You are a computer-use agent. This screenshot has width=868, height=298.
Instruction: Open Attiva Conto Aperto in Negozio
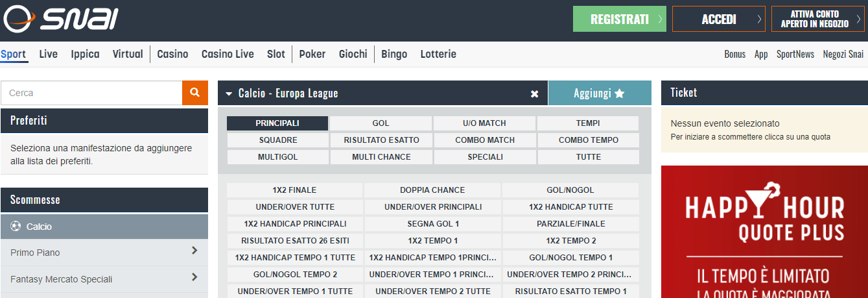(x=817, y=19)
